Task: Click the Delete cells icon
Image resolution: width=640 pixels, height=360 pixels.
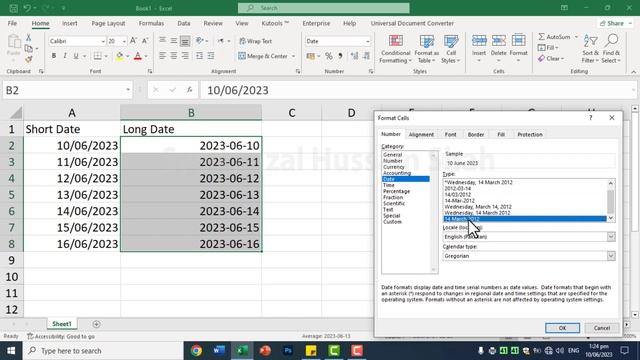Action: [498, 42]
